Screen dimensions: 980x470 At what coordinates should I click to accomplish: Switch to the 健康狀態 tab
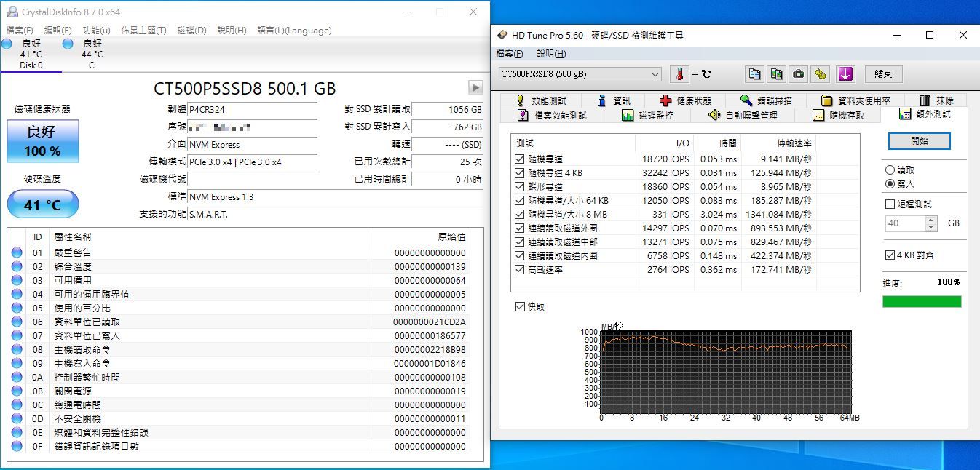(686, 100)
